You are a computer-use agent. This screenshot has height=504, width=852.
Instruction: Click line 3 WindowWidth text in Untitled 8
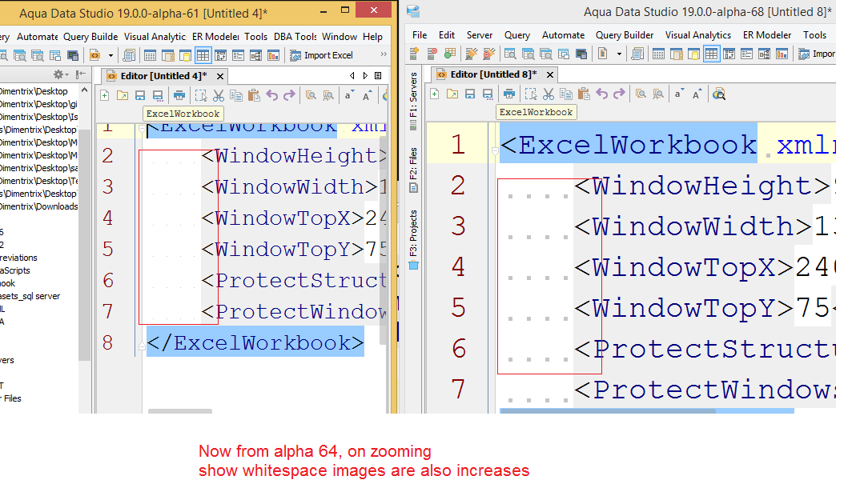click(693, 226)
